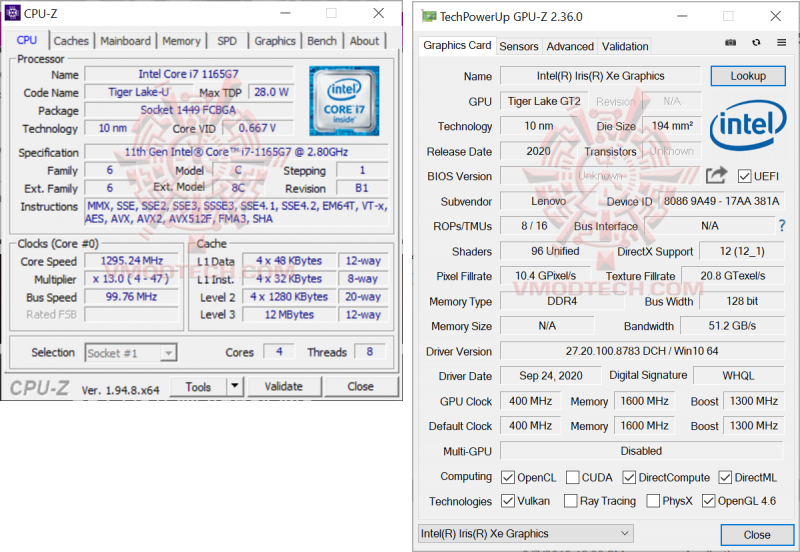Viewport: 800px width, 552px height.
Task: Click the Multiplier value x 13.0
Action: 132,279
